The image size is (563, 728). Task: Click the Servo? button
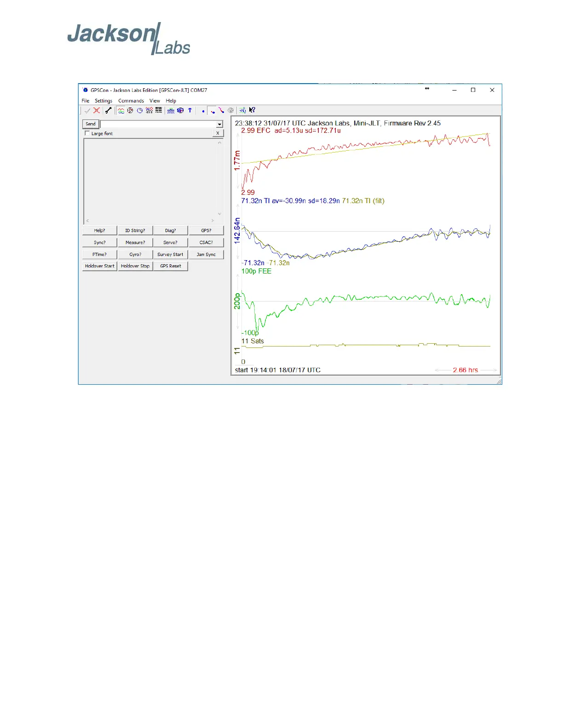171,243
